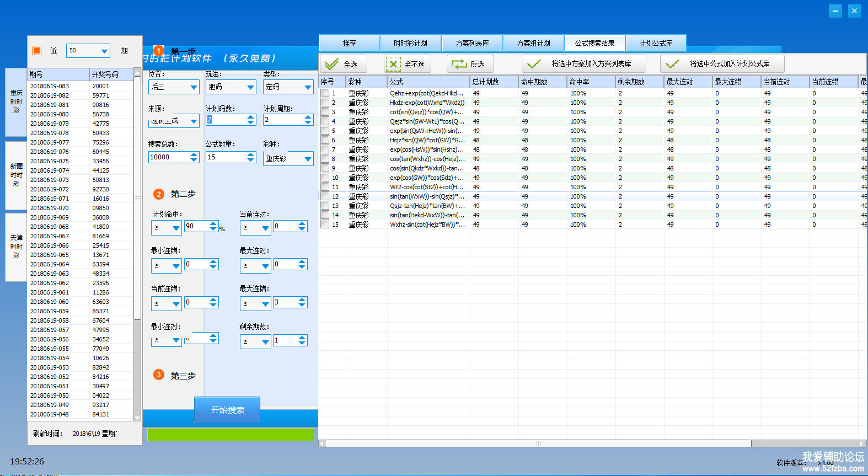Viewport: 868px width, 476px height.
Task: Sort by the 命中率 column header
Action: tap(591, 82)
